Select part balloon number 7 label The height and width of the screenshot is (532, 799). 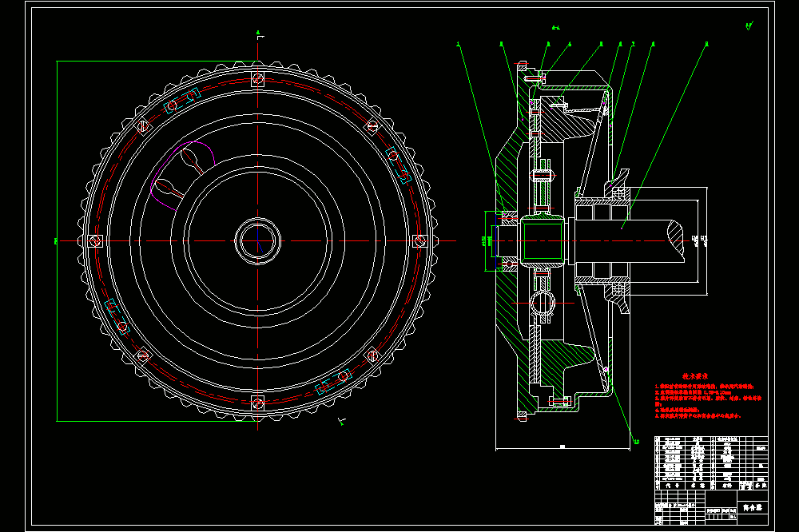click(x=633, y=45)
